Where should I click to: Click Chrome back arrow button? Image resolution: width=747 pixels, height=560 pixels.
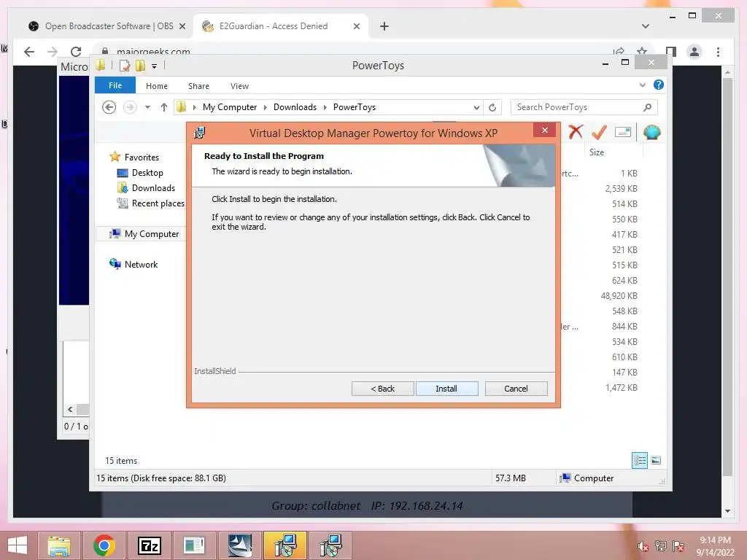click(x=29, y=52)
